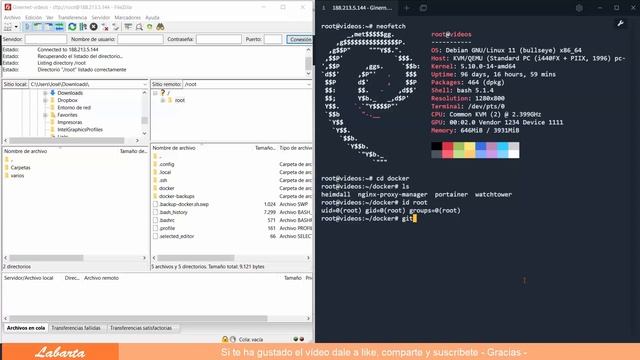
Task: Open the terminal settings gear icon
Action: click(579, 8)
